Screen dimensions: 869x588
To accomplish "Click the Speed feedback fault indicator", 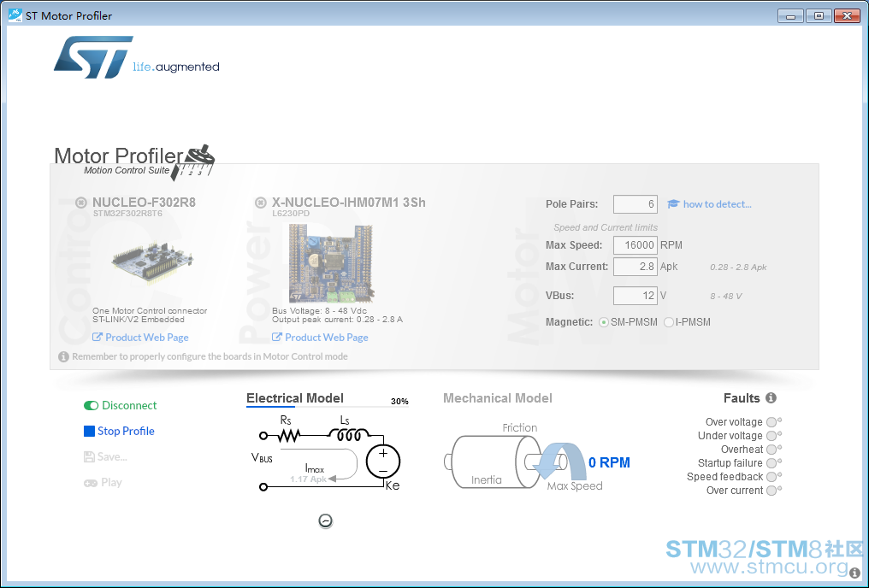I will click(771, 477).
